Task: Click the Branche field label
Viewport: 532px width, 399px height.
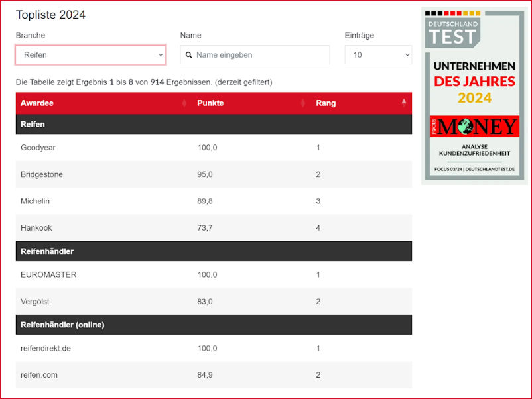Action: [31, 35]
